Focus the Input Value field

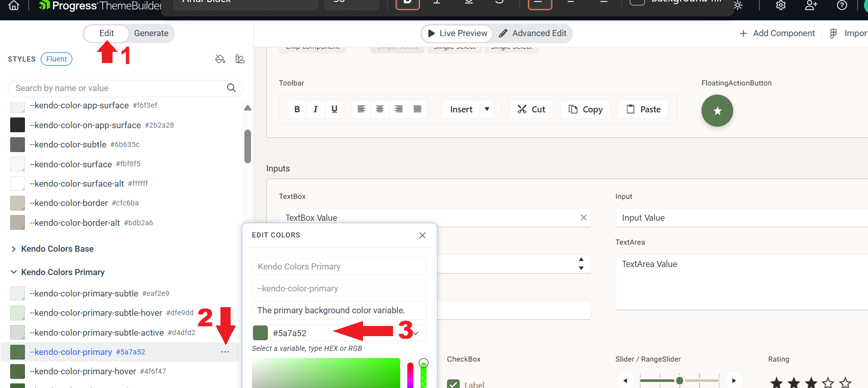(742, 218)
